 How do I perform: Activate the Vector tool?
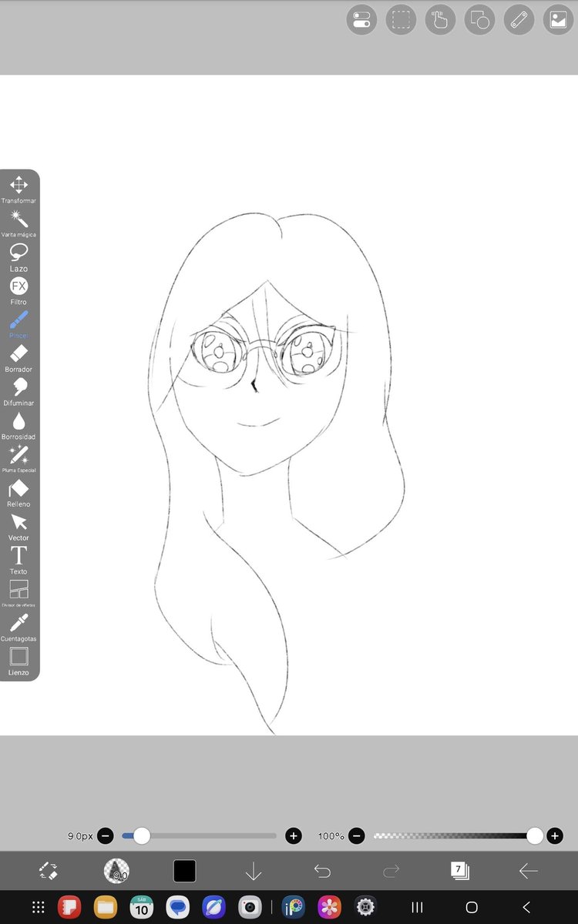pos(18,527)
